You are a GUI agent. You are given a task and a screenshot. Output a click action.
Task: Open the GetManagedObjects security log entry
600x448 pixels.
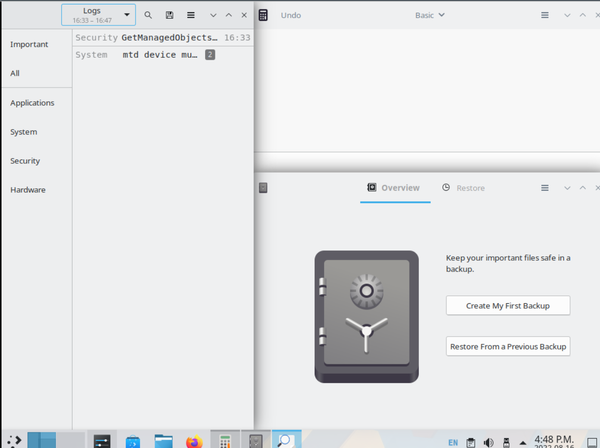click(163, 37)
